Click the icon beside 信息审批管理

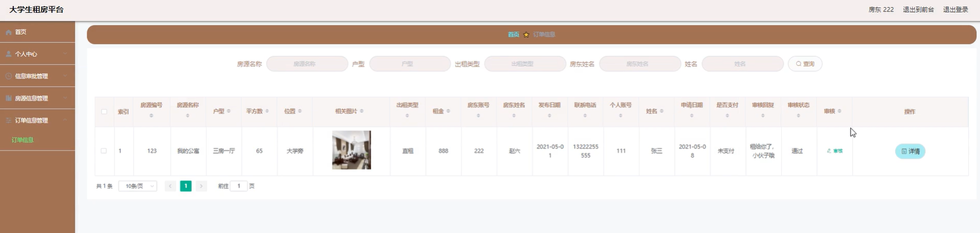coord(9,76)
